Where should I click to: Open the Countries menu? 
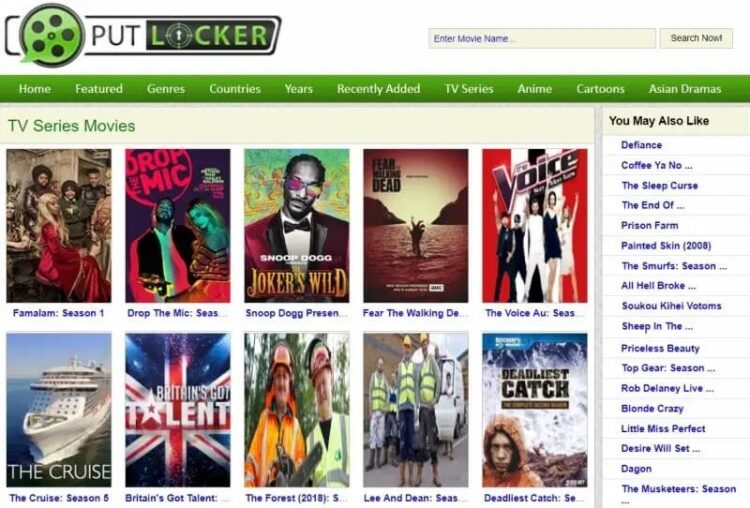click(235, 89)
